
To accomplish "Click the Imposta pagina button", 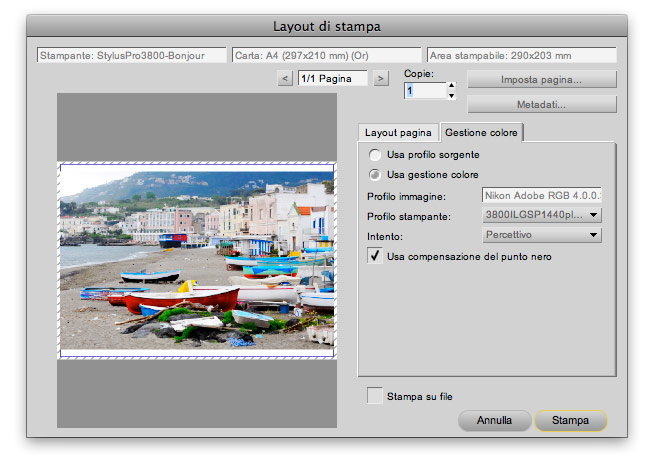I will [x=541, y=79].
